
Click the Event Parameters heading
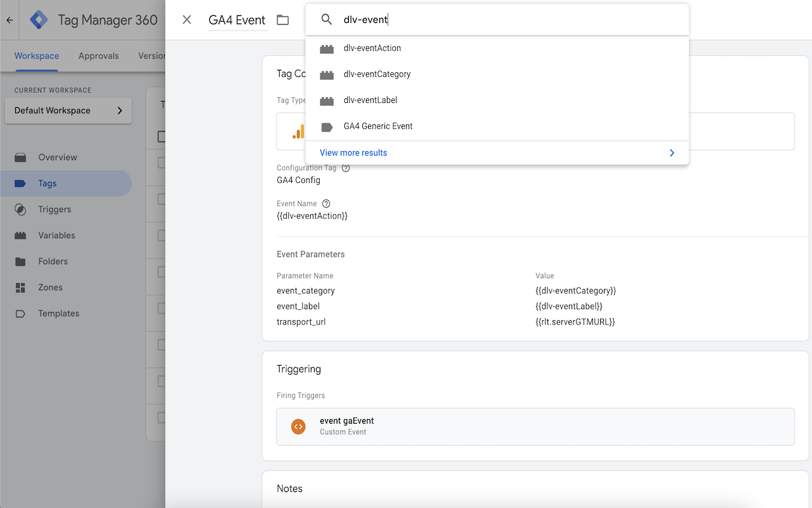311,255
